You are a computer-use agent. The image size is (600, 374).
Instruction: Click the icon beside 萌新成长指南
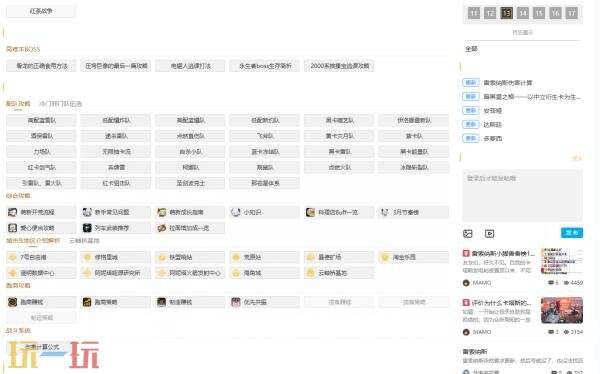pyautogui.click(x=161, y=212)
